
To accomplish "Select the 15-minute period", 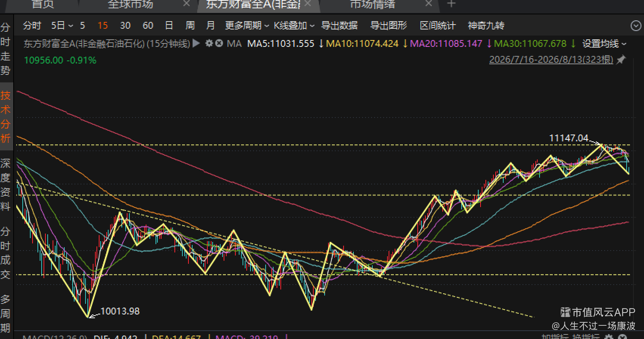I will click(103, 26).
